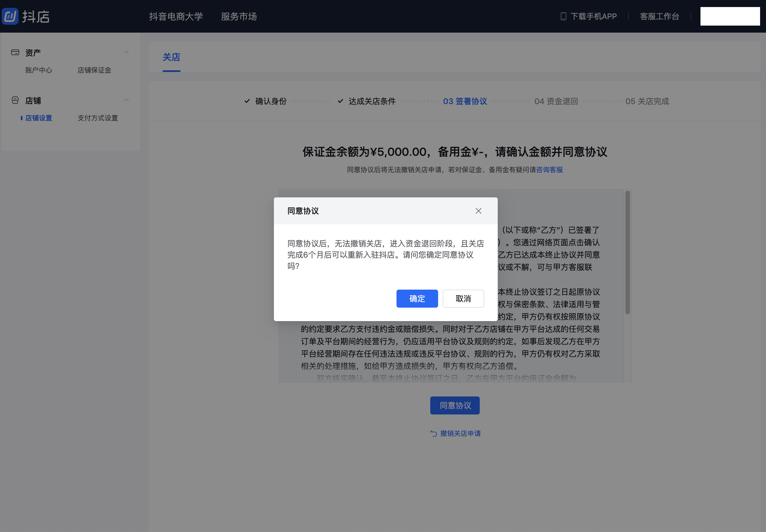Click the shop icon beside 店铺
Screen dimensions: 766x532
tap(15, 100)
